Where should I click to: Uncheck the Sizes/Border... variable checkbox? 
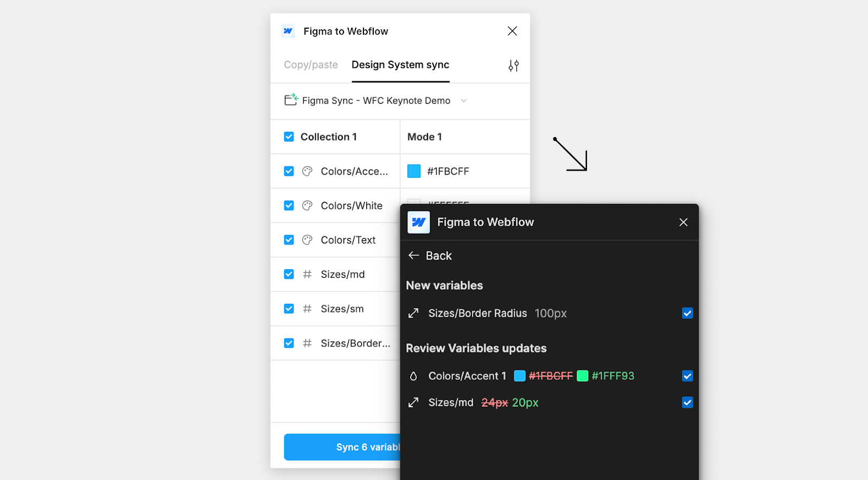point(289,343)
